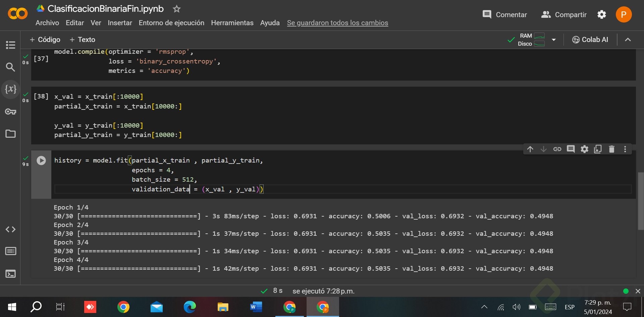This screenshot has height=317, width=644.
Task: Move the selected cell up
Action: (x=530, y=149)
